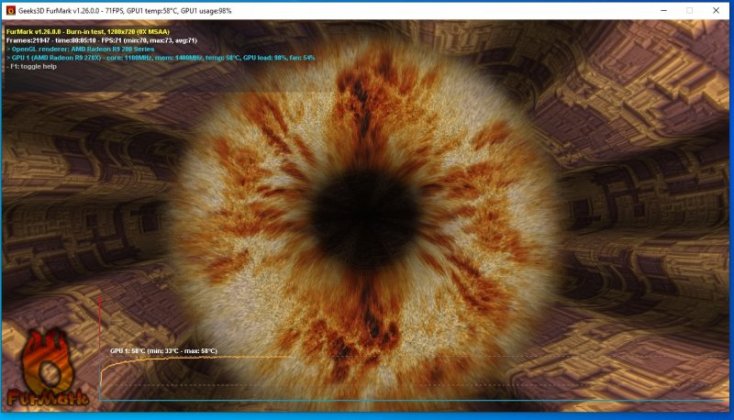
Task: Click the Frames and FPS statistics line
Action: click(x=102, y=40)
